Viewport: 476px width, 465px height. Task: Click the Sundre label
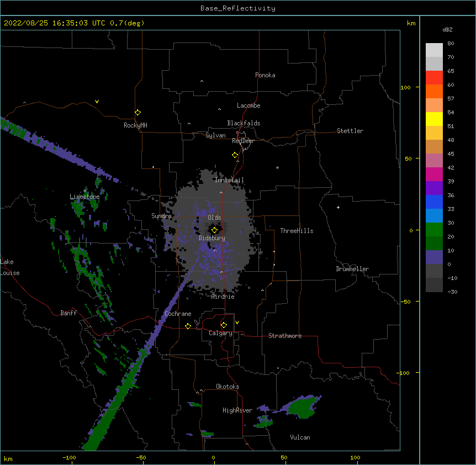[161, 216]
